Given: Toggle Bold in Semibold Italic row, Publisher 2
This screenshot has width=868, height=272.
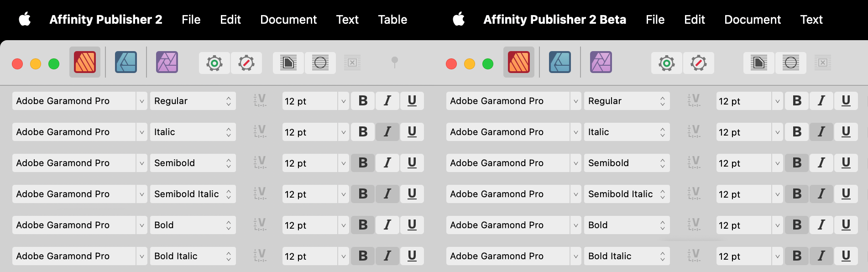Looking at the screenshot, I should pyautogui.click(x=363, y=194).
